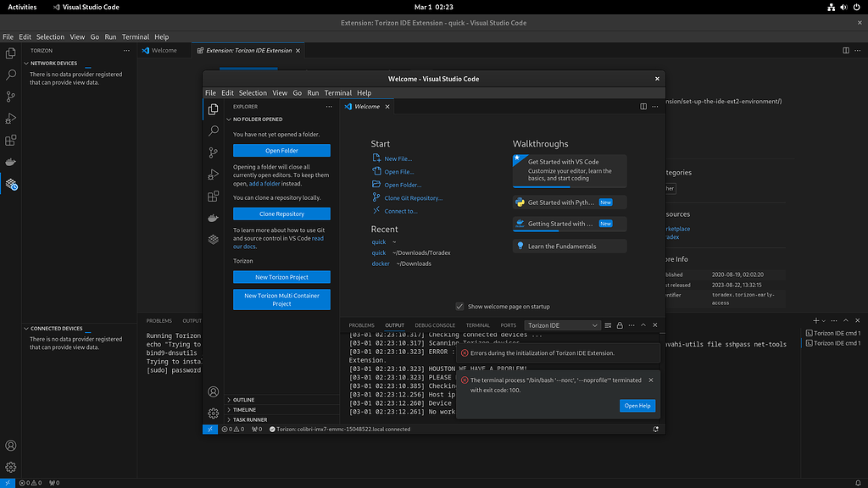The image size is (868, 488).
Task: Open Terminal menu in front window
Action: (337, 92)
